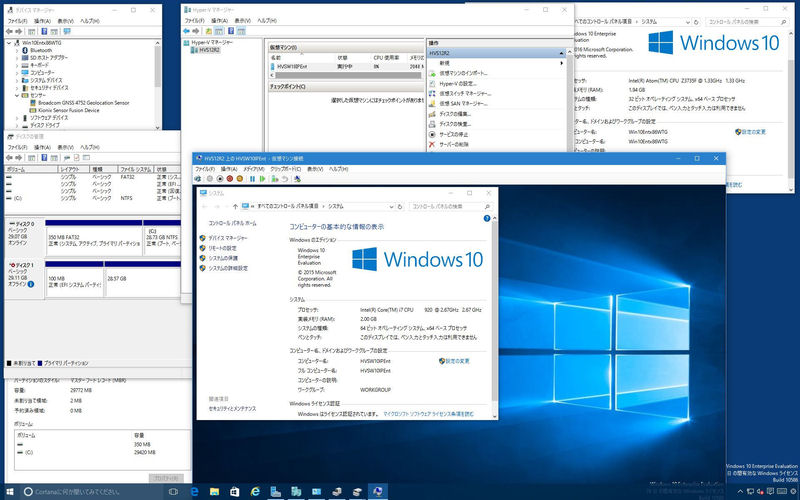Select HVS12R2 server in Hyper-V tree
This screenshot has width=800, height=500.
coord(209,50)
